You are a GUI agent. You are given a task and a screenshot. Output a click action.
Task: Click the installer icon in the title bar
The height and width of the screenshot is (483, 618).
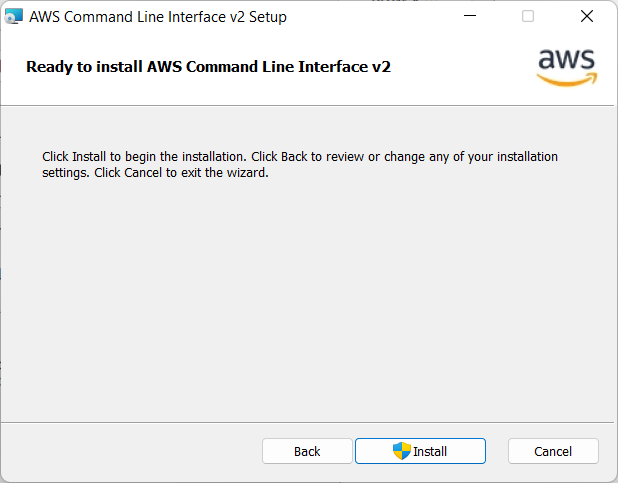tap(13, 16)
